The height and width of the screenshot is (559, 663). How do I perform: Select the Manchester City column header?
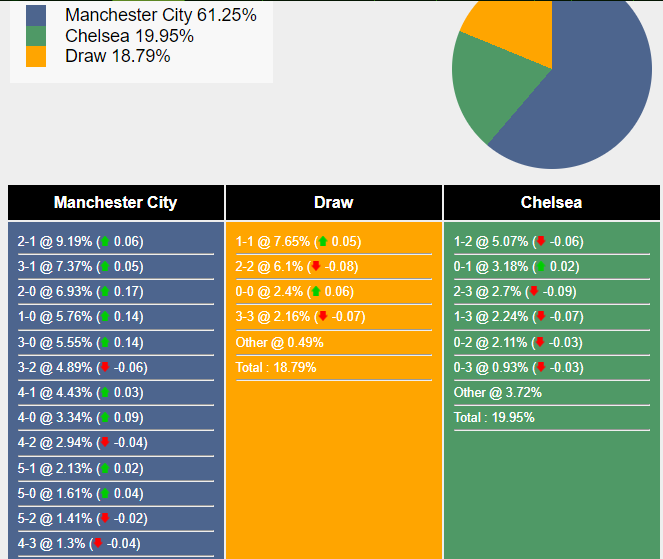116,203
